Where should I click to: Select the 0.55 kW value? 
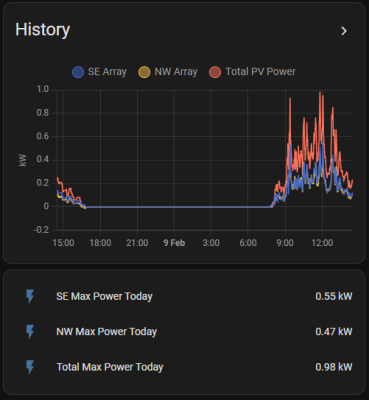click(334, 296)
